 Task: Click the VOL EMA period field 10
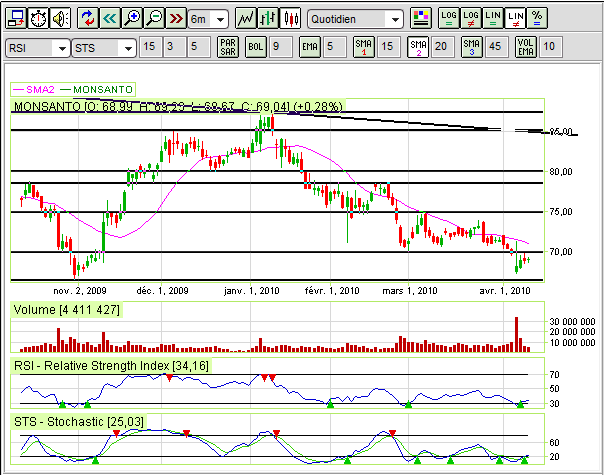pos(550,47)
